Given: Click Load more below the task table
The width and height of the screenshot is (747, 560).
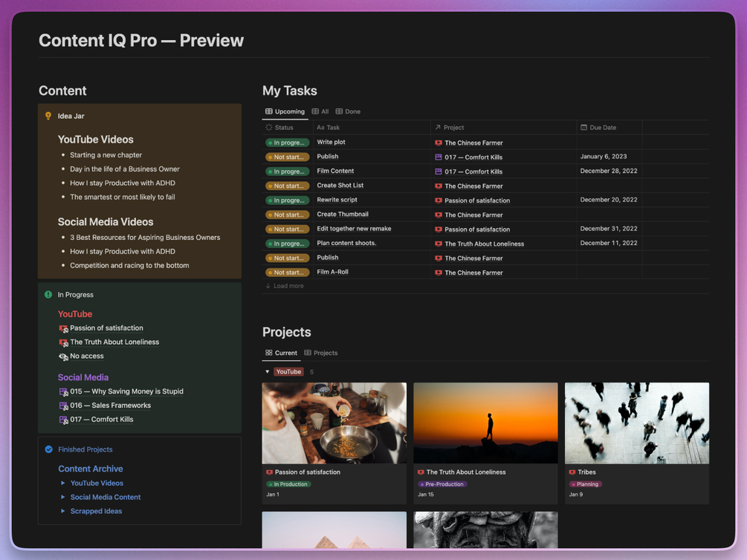Looking at the screenshot, I should [285, 286].
